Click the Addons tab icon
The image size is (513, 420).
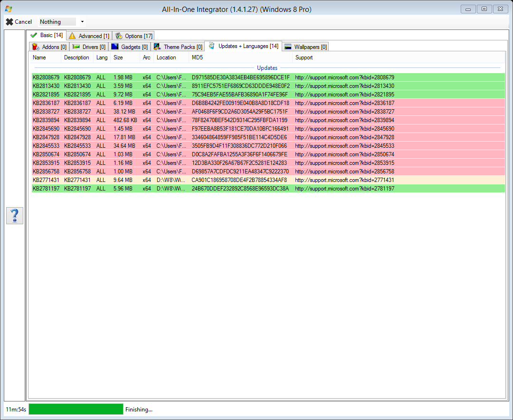coord(36,47)
